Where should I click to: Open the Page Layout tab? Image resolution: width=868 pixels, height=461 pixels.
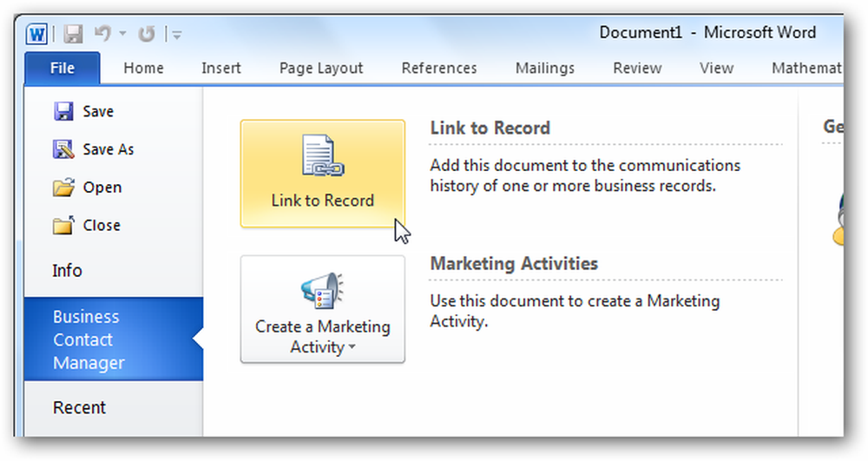click(321, 68)
